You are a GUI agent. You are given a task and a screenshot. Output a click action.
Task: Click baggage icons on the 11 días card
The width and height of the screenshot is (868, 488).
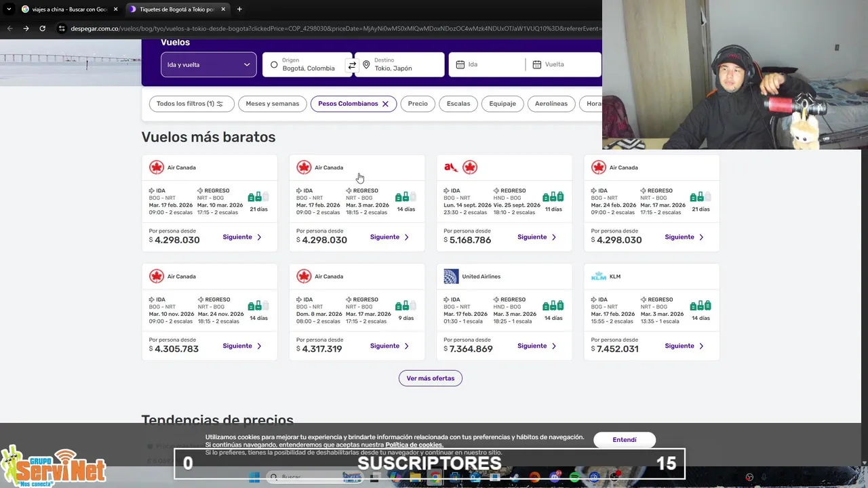553,197
